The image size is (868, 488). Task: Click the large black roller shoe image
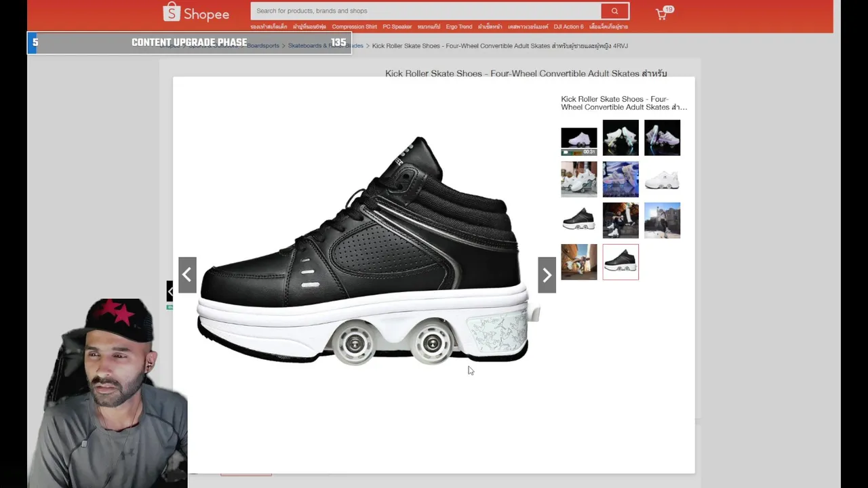(363, 251)
